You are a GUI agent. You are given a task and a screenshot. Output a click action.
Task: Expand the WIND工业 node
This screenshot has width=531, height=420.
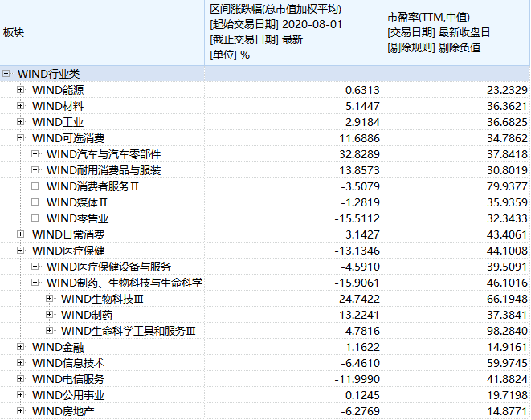click(20, 122)
